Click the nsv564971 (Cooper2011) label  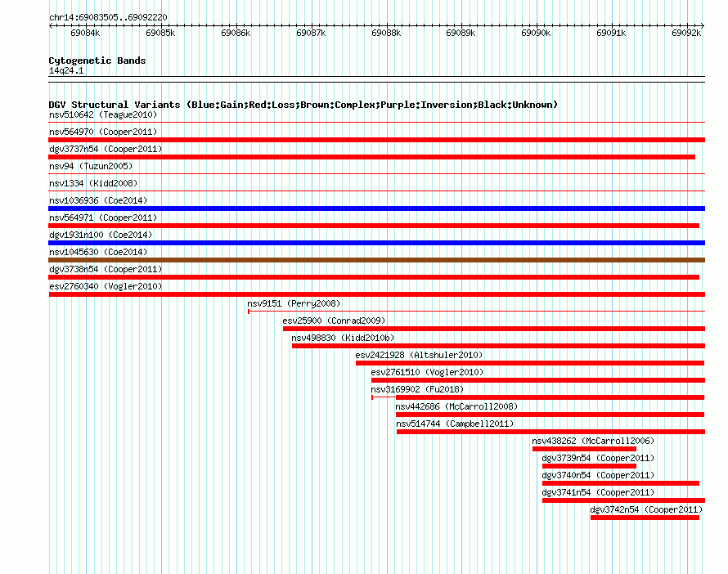pos(103,217)
